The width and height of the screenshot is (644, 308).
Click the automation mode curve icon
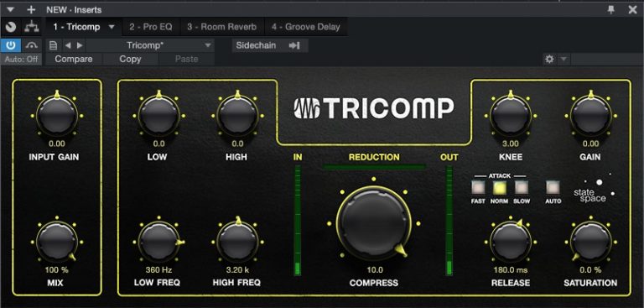point(31,45)
